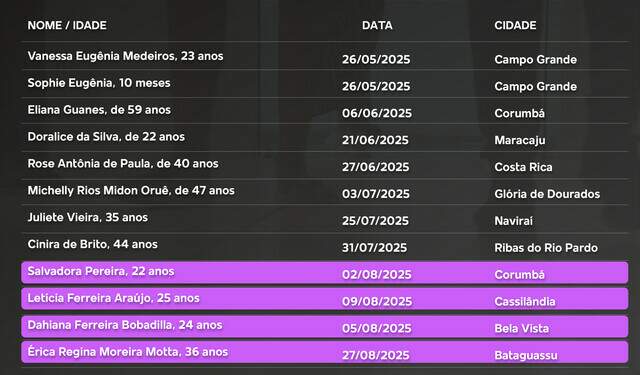Viewport: 640px width, 375px height.
Task: Select city Glória de Dourados
Action: 547,194
